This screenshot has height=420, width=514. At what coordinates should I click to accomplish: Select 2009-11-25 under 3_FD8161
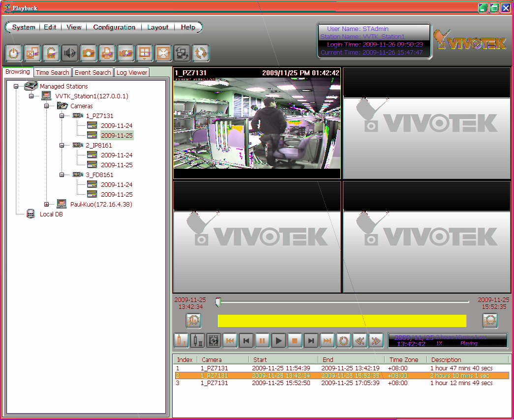(x=117, y=194)
